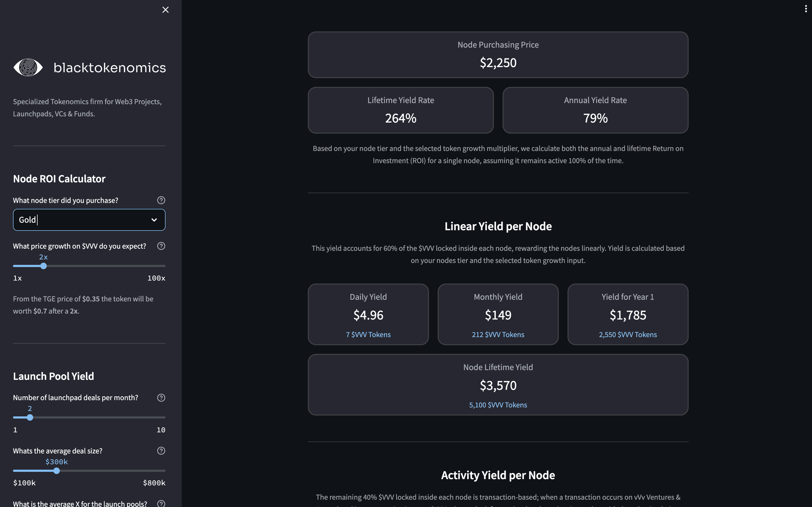Show help for price growth question
Screen dimensions: 812x507
[161, 246]
